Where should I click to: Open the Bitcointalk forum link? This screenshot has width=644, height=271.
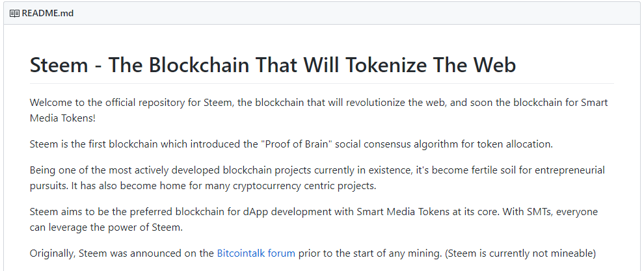coord(256,253)
